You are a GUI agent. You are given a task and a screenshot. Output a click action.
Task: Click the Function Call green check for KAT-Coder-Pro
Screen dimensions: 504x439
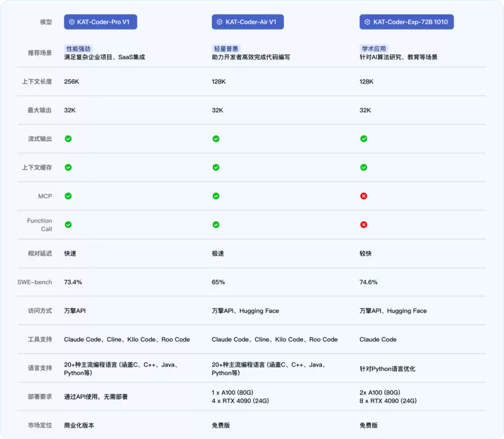pyautogui.click(x=68, y=224)
